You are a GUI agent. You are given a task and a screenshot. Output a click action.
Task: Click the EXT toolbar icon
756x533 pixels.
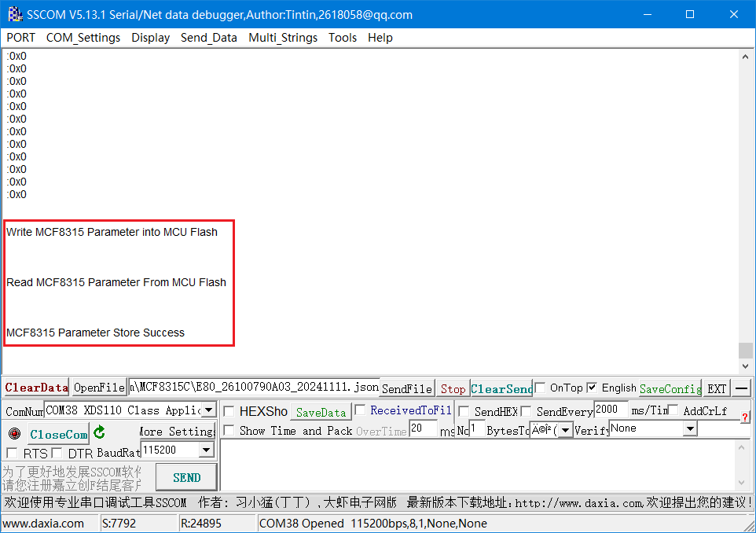point(716,388)
